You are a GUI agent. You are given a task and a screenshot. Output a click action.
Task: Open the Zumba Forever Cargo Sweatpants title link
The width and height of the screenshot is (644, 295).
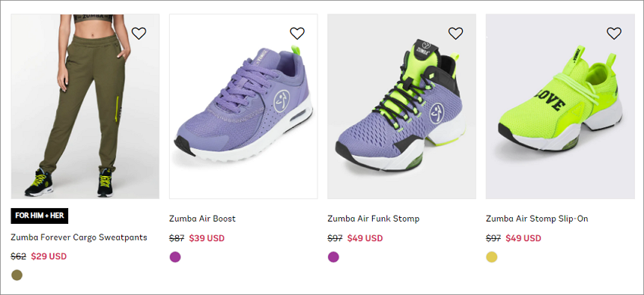click(x=79, y=238)
